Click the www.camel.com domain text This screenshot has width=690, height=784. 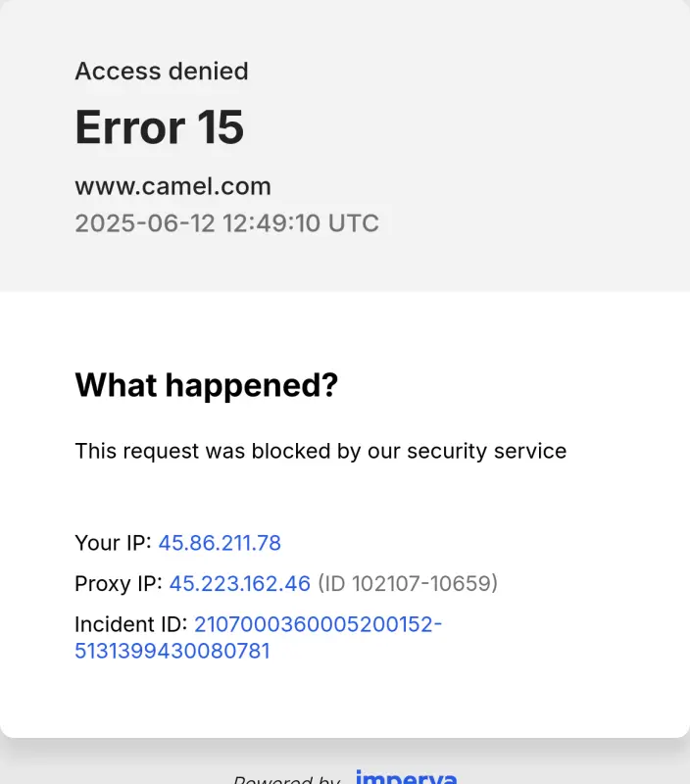(173, 186)
